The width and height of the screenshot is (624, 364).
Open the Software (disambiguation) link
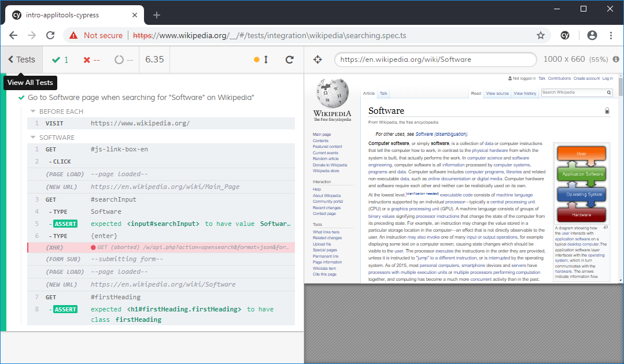pyautogui.click(x=441, y=134)
